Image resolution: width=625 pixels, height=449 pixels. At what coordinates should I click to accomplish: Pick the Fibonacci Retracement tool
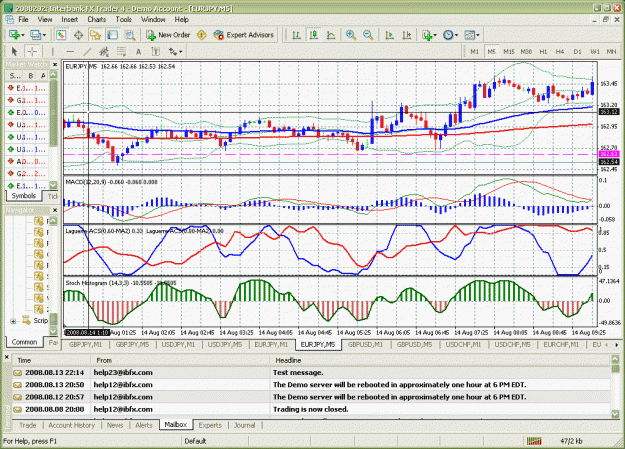pyautogui.click(x=121, y=51)
